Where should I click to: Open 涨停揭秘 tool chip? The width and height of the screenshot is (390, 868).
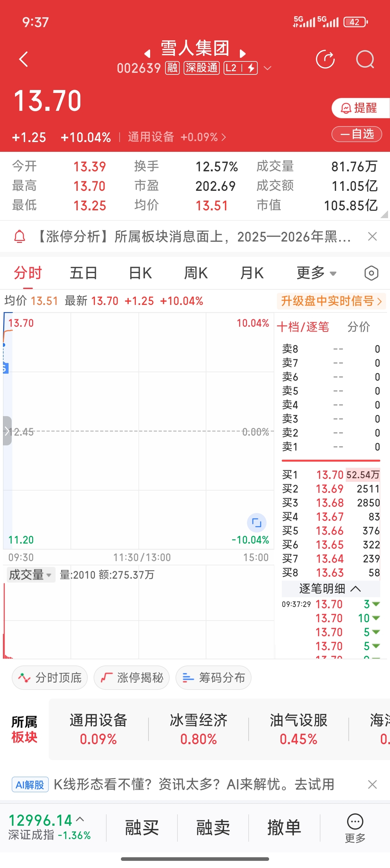[x=131, y=677]
